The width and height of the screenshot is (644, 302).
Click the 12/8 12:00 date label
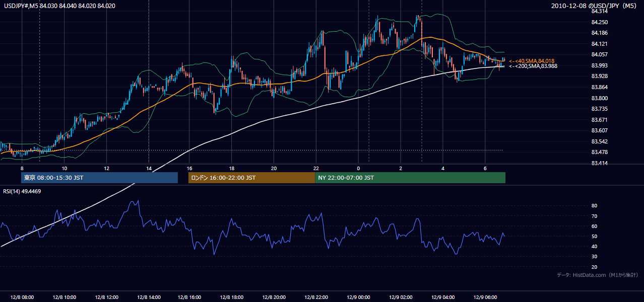click(x=106, y=297)
